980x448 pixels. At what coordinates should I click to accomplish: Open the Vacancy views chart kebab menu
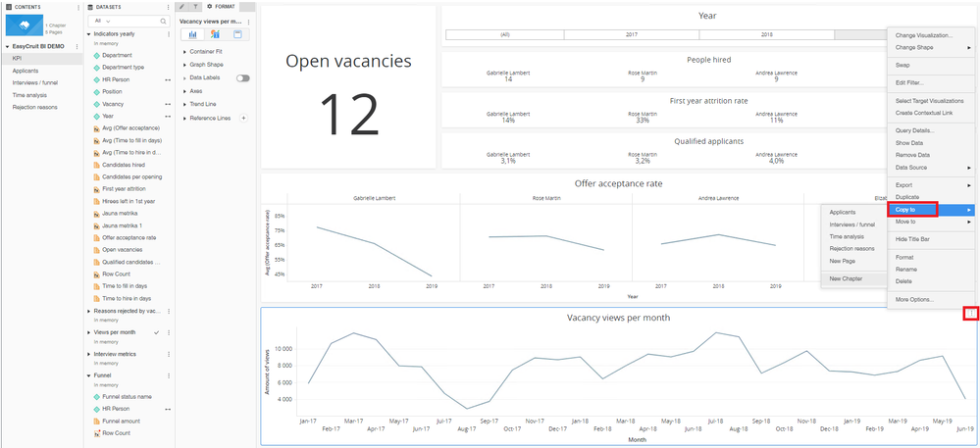(x=970, y=313)
